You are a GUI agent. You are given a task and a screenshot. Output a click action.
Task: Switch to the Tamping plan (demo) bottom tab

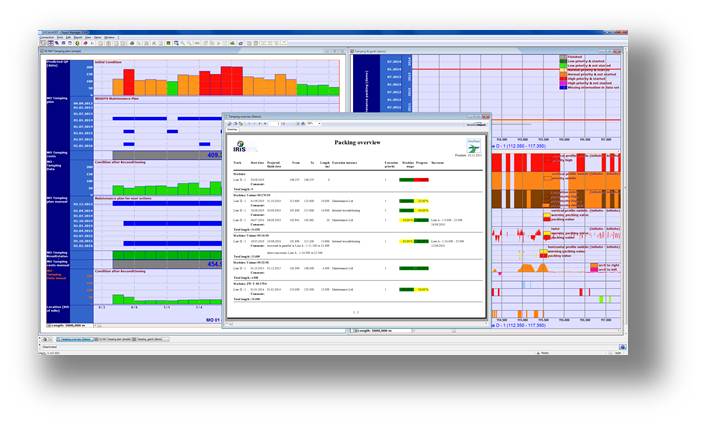(113, 341)
